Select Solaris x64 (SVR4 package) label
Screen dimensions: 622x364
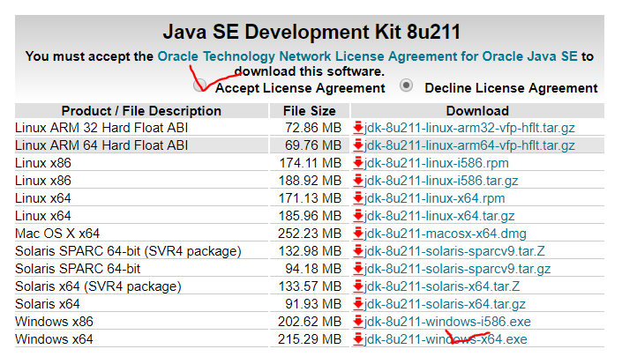coord(98,286)
